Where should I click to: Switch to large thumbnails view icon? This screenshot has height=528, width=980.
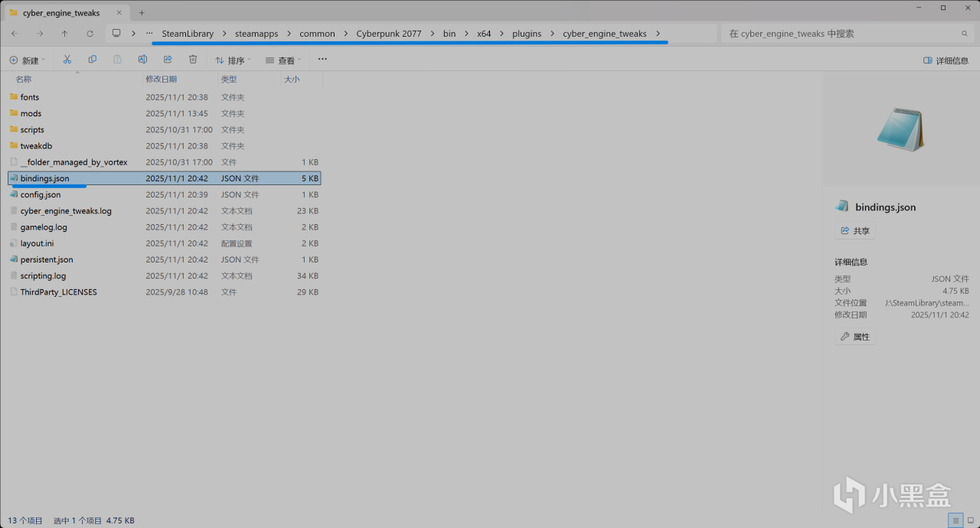click(971, 520)
